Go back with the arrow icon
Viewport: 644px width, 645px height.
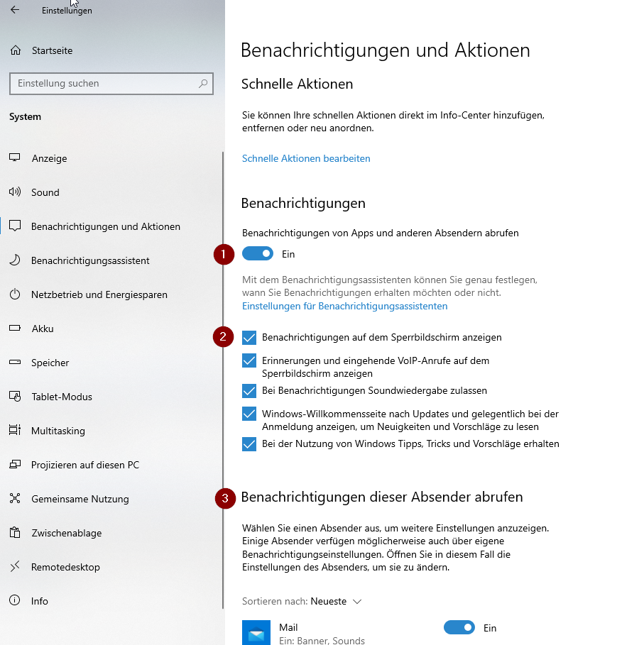tap(15, 9)
